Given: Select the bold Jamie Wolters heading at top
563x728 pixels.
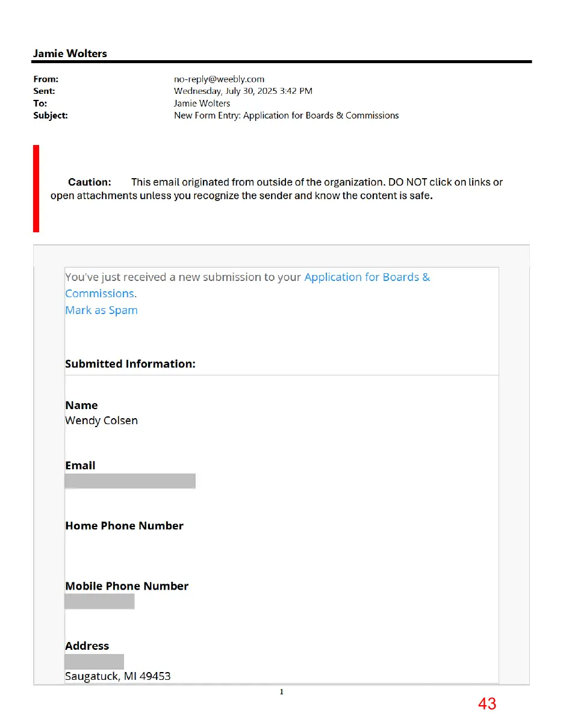Looking at the screenshot, I should click(70, 54).
